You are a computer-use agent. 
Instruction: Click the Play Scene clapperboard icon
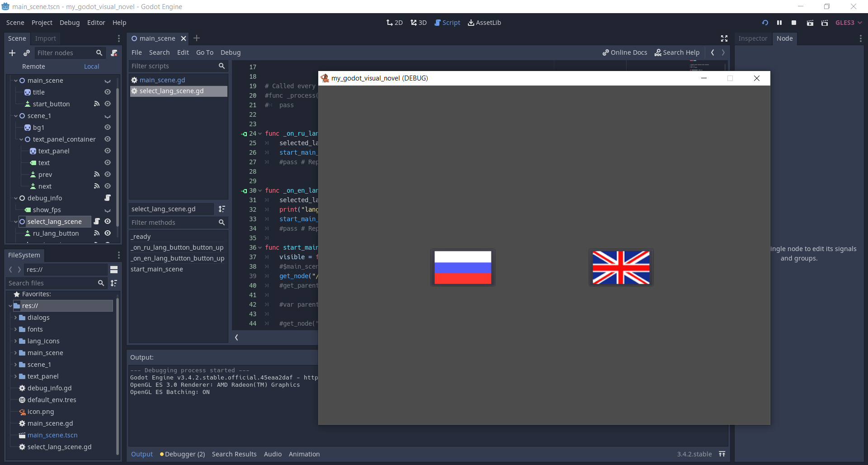[810, 23]
